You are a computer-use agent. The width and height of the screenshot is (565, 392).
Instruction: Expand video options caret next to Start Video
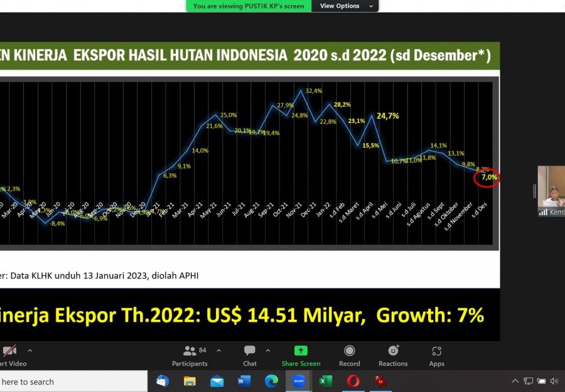click(30, 351)
